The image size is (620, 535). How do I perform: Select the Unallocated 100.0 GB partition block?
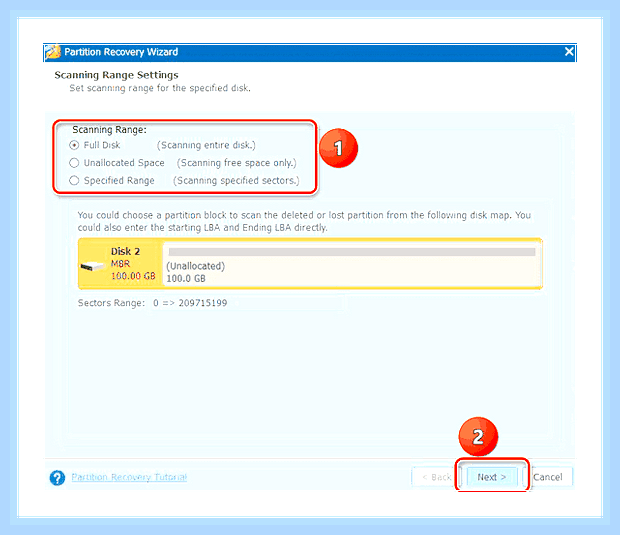coord(352,263)
